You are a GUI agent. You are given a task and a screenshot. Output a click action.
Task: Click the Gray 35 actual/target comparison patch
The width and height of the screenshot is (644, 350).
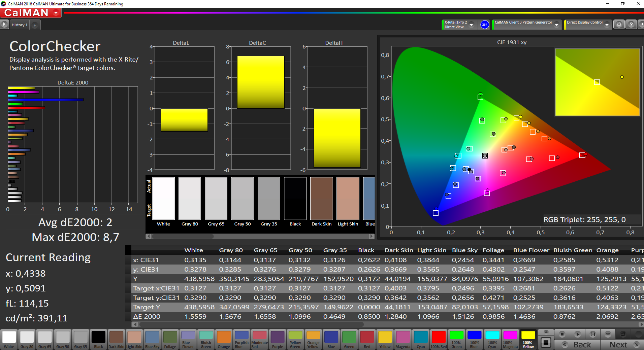tap(269, 199)
